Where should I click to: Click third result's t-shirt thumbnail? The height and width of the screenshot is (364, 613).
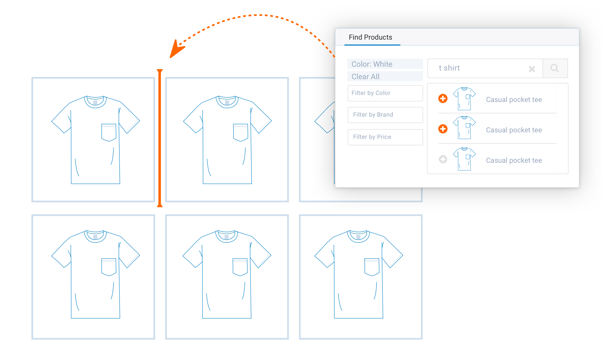(464, 159)
